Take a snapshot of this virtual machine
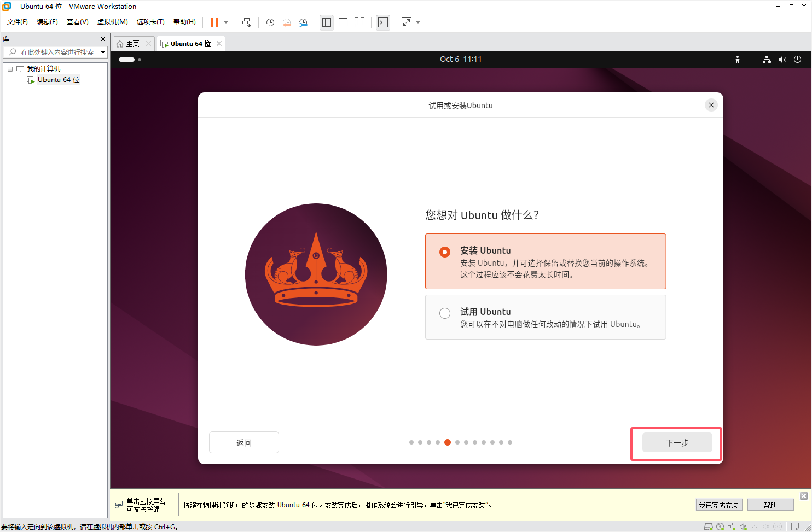The height and width of the screenshot is (532, 812). tap(270, 22)
